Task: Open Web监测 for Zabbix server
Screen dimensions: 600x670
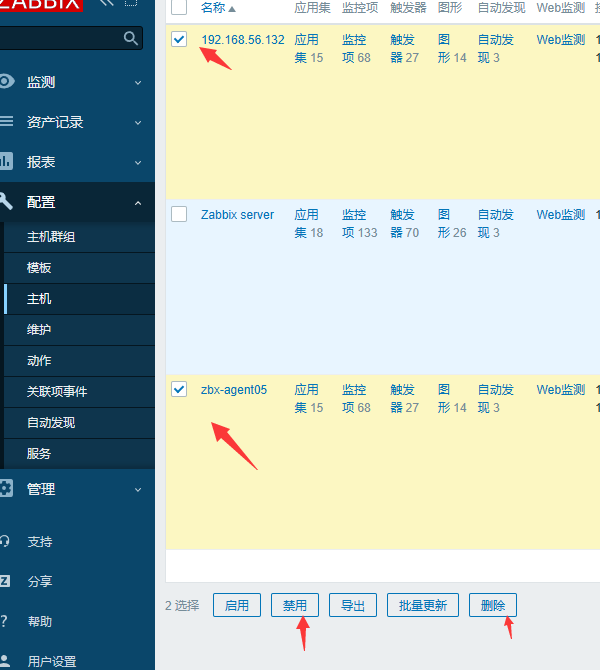Action: coord(561,215)
